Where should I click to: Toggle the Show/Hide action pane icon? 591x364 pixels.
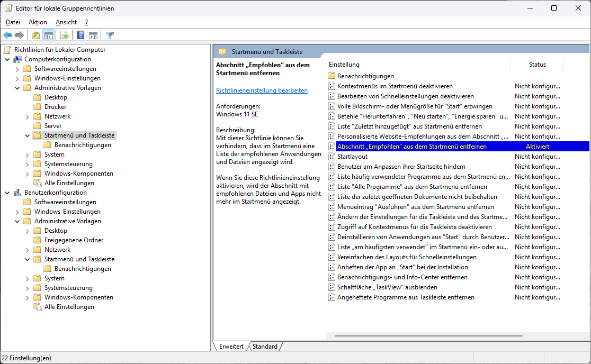pos(93,35)
